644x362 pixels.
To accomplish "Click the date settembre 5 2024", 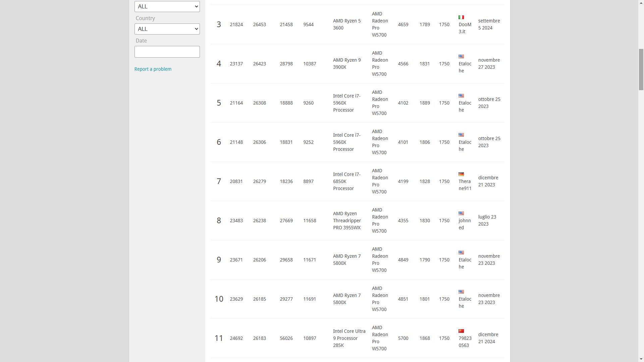I will pyautogui.click(x=489, y=24).
